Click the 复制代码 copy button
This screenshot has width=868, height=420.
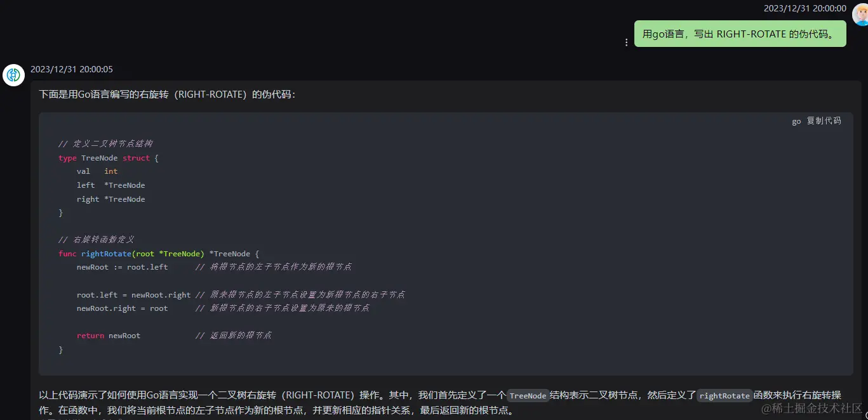[x=823, y=121]
